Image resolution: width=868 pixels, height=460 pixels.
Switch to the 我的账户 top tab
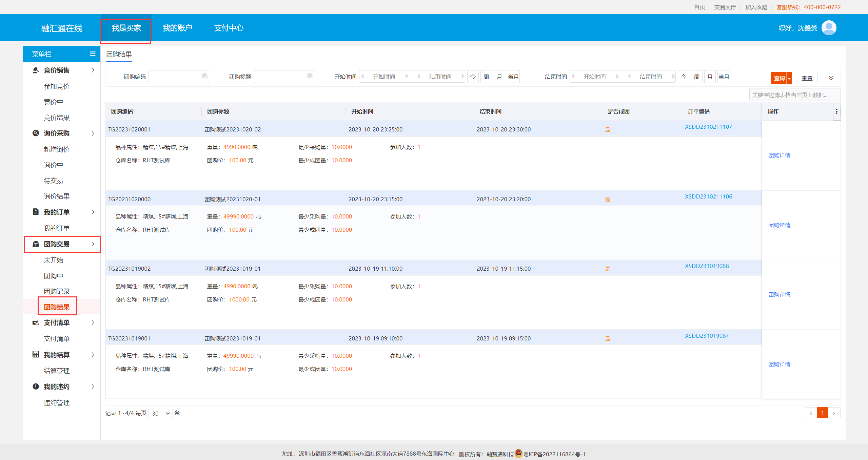tap(177, 28)
